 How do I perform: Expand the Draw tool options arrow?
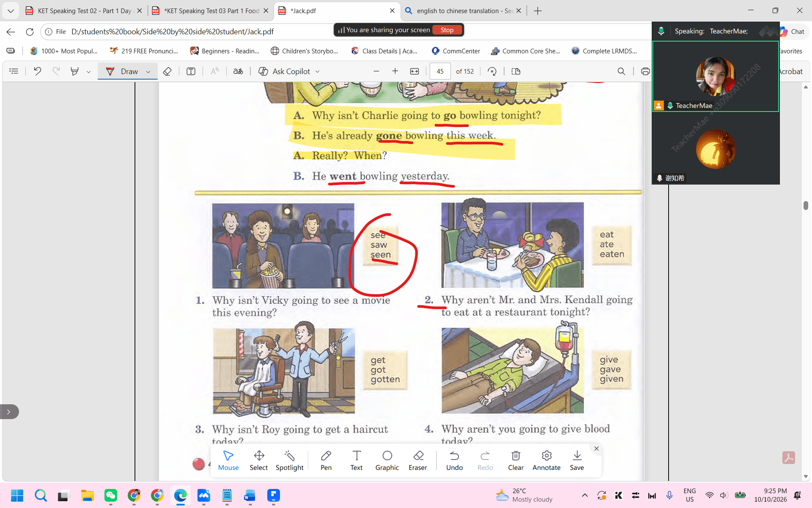(x=148, y=72)
